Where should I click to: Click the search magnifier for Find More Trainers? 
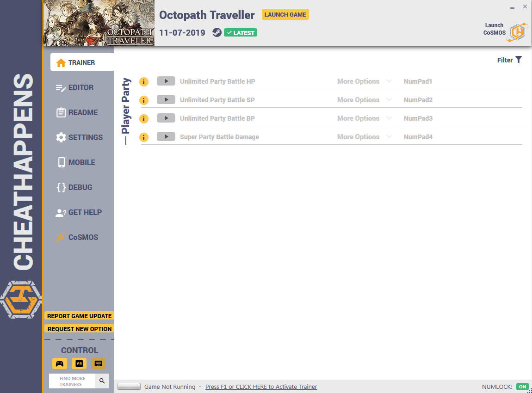click(102, 381)
